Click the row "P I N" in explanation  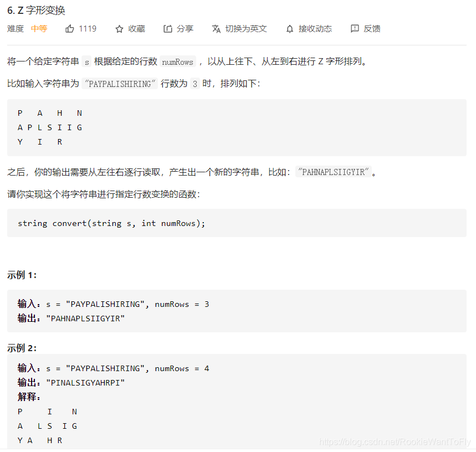click(47, 412)
